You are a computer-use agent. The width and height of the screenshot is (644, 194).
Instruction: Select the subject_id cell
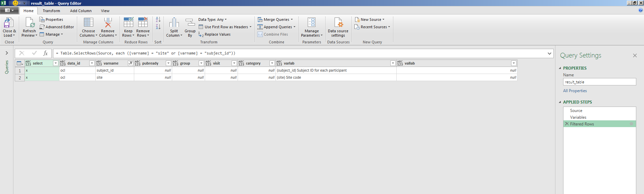pos(115,71)
